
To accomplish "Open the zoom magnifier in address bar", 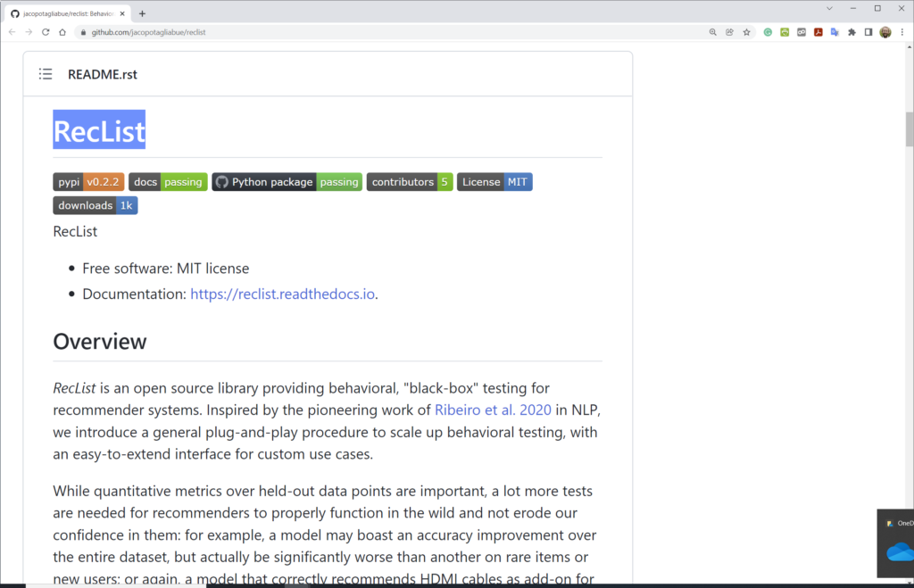I will point(712,32).
